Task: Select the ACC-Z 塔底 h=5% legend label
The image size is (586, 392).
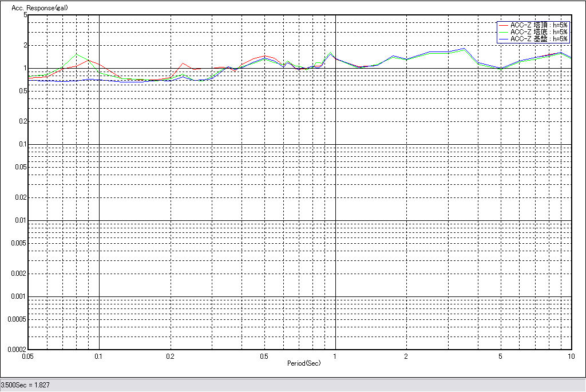Action: click(x=539, y=32)
